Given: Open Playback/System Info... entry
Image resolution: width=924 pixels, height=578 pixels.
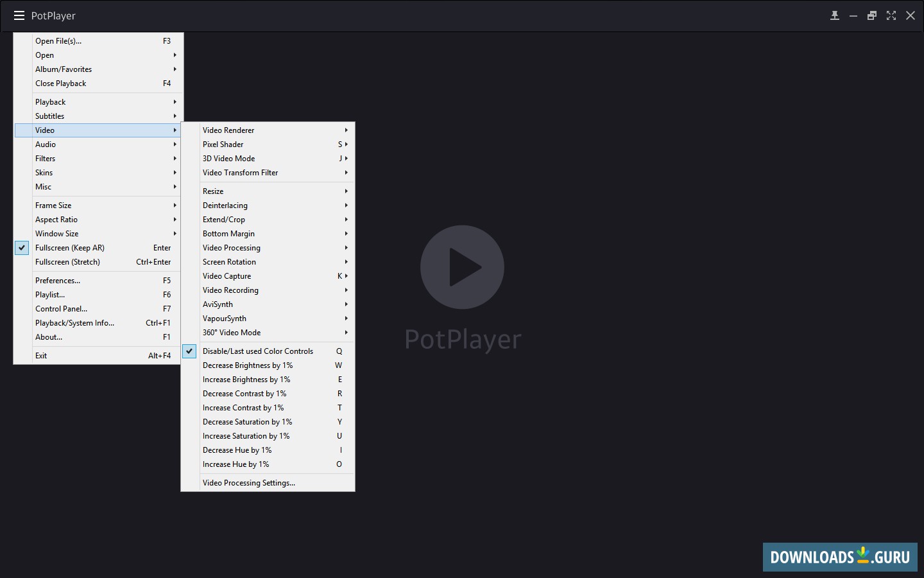Looking at the screenshot, I should point(98,323).
